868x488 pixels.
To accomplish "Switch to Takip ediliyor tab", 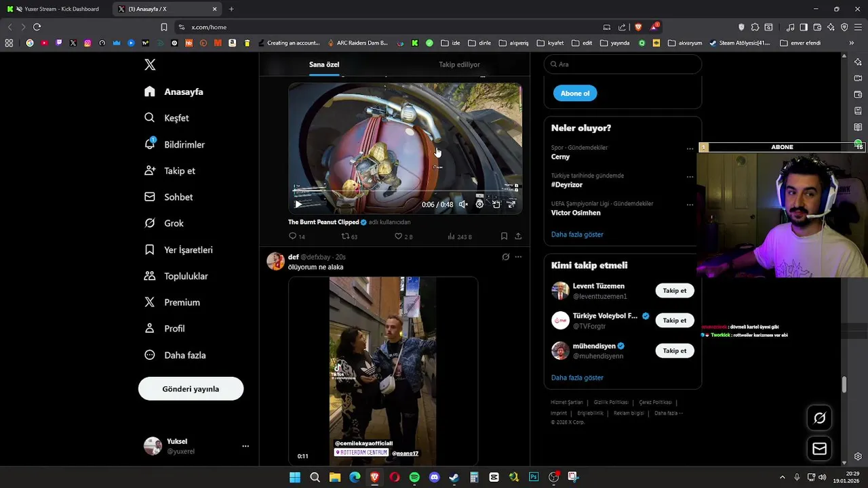I will [x=459, y=64].
